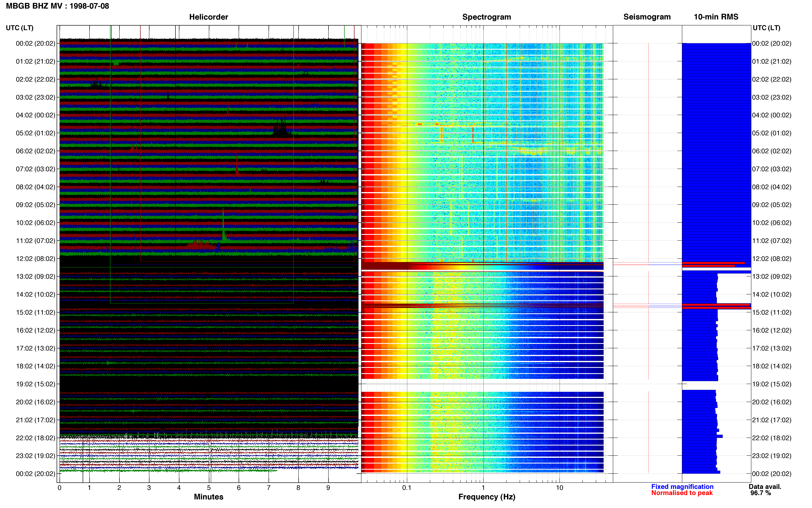This screenshot has width=812, height=508.
Task: Click 'UTC (LT)' header beside the Helicorder
Action: (19, 28)
